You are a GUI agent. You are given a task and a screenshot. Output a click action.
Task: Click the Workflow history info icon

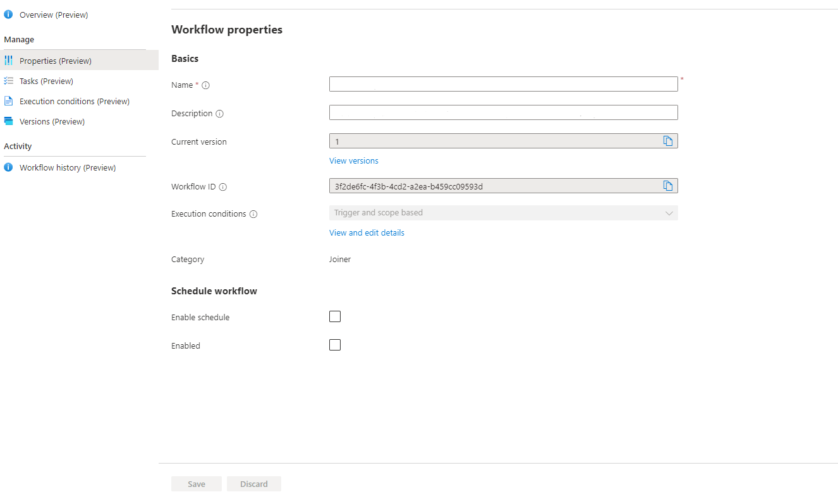click(x=8, y=167)
